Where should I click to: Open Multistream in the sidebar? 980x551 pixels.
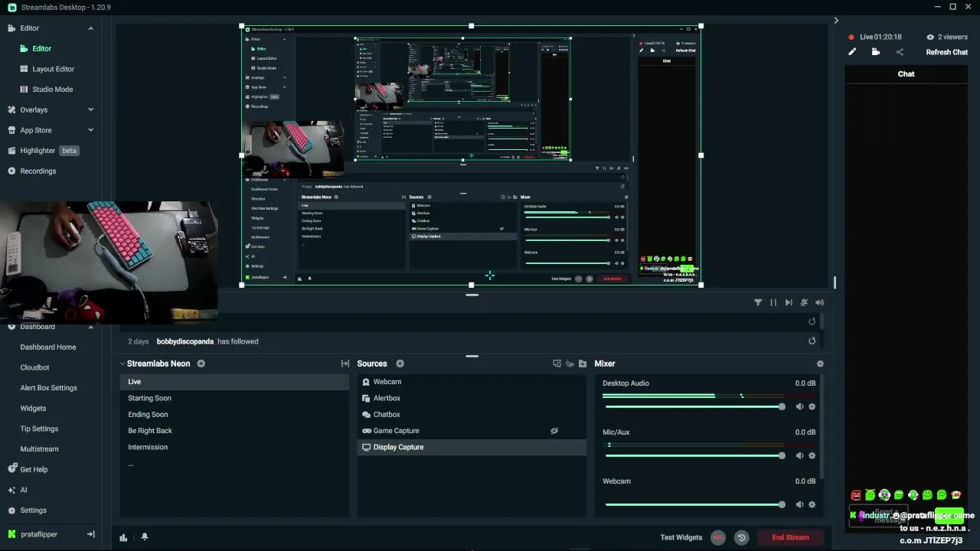point(39,449)
